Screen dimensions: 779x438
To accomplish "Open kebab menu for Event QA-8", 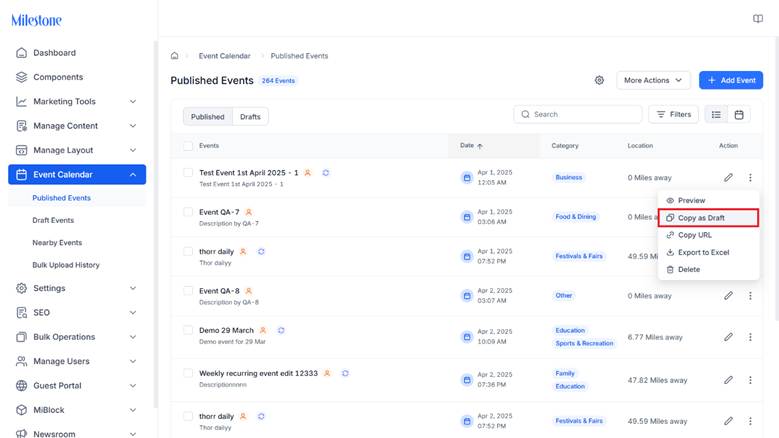I will click(750, 295).
